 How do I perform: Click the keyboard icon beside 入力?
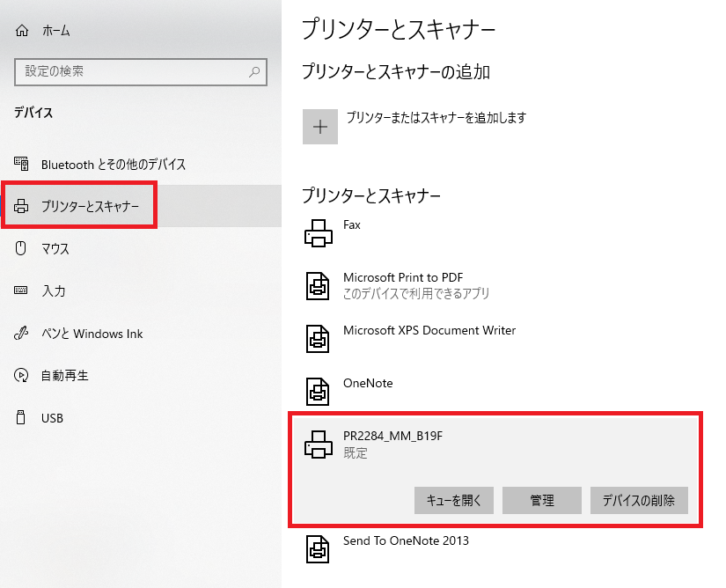tap(21, 290)
